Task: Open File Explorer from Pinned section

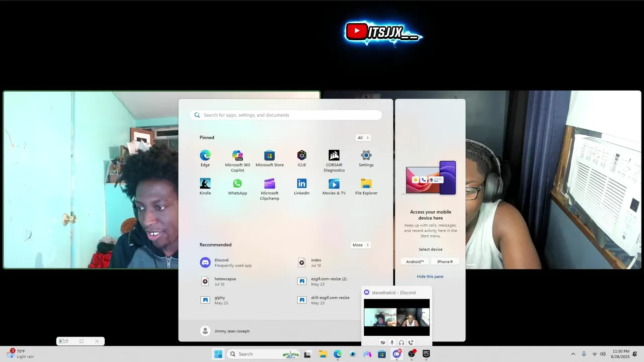Action: [366, 187]
